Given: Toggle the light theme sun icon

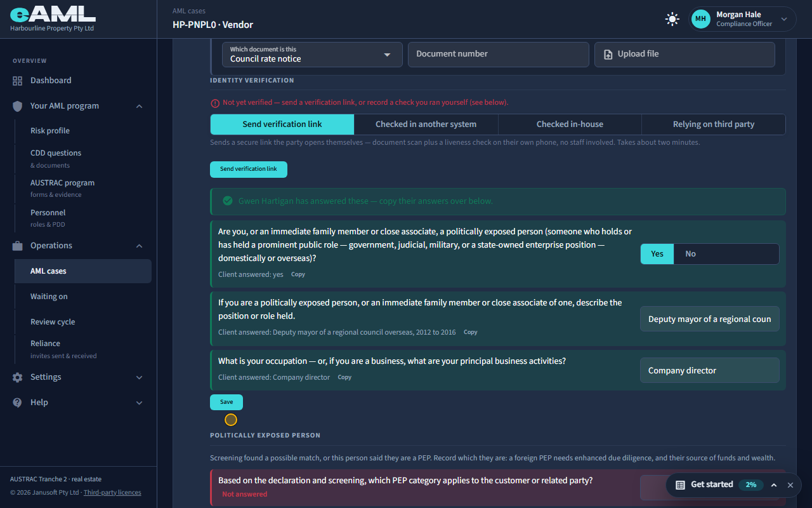Looking at the screenshot, I should click(672, 19).
